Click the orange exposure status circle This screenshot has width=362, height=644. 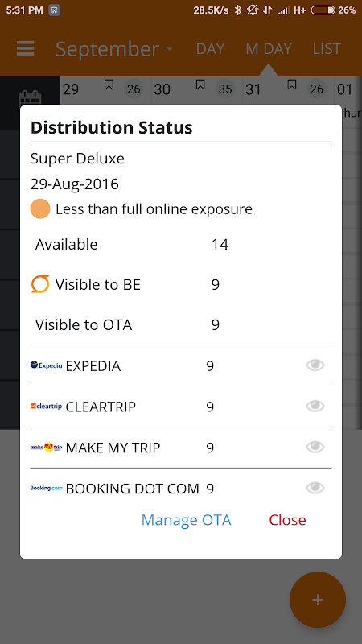40,208
